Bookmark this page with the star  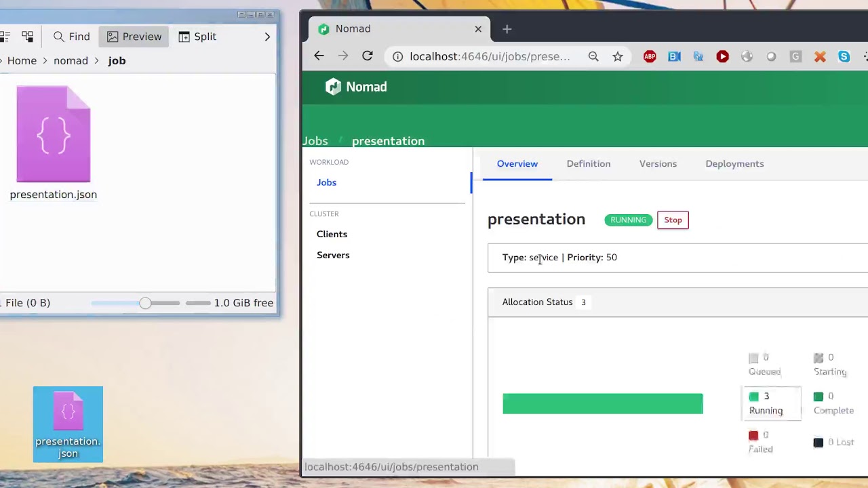618,56
